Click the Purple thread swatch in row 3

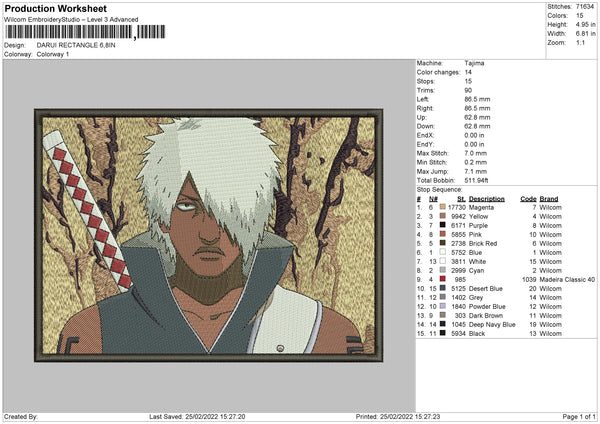[x=444, y=225]
